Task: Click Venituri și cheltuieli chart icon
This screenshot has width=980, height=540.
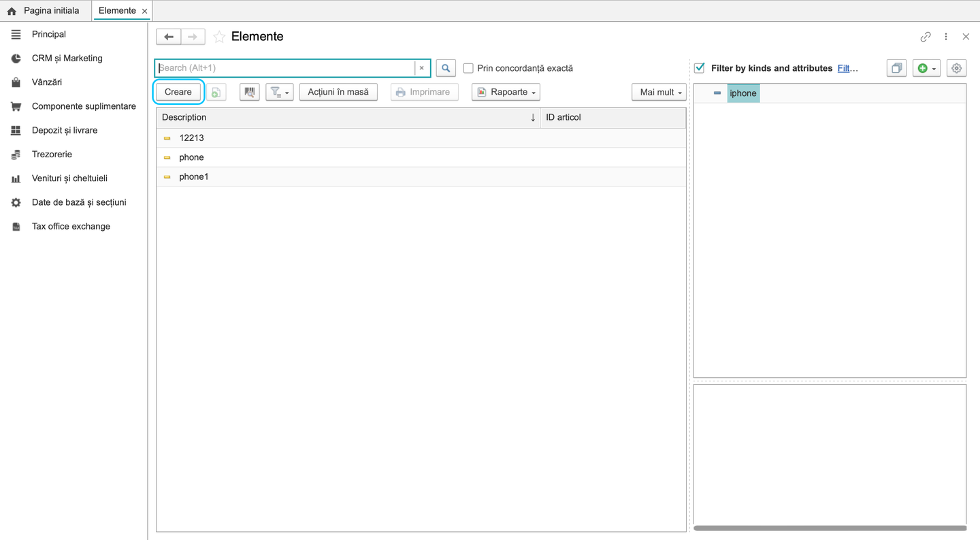Action: click(x=16, y=178)
